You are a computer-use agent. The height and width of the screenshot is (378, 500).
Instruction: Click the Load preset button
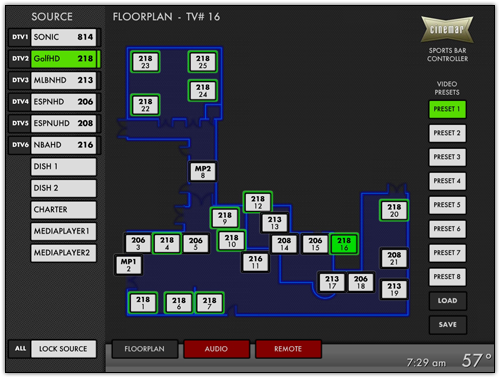447,301
